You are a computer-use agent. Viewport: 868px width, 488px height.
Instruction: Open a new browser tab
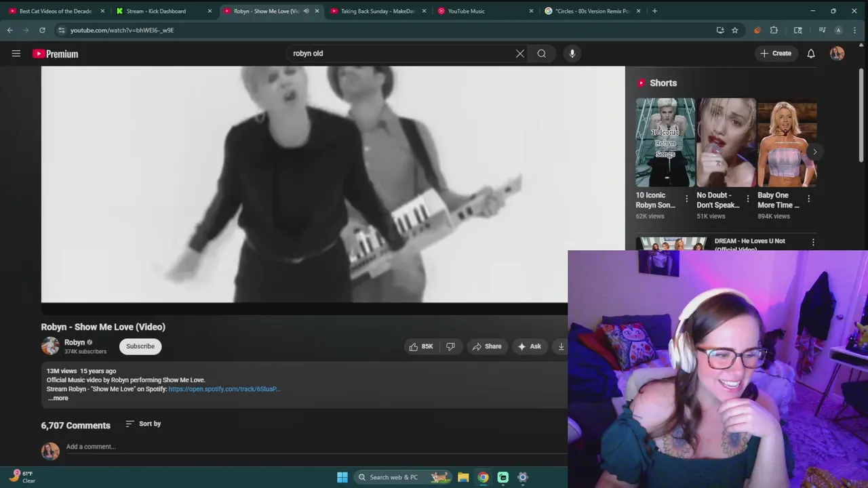pos(654,11)
